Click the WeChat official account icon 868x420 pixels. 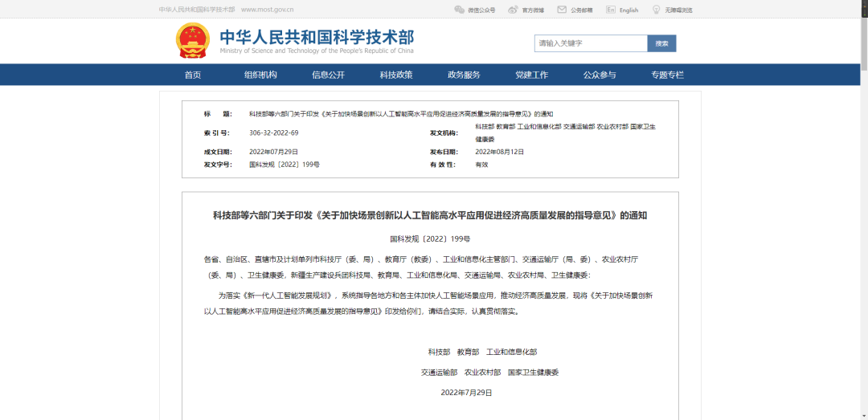(x=459, y=10)
